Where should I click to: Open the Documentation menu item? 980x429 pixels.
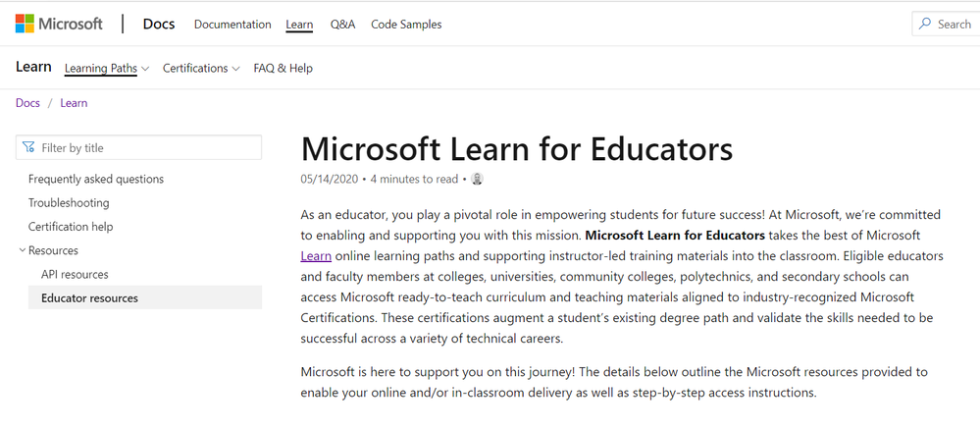point(232,25)
